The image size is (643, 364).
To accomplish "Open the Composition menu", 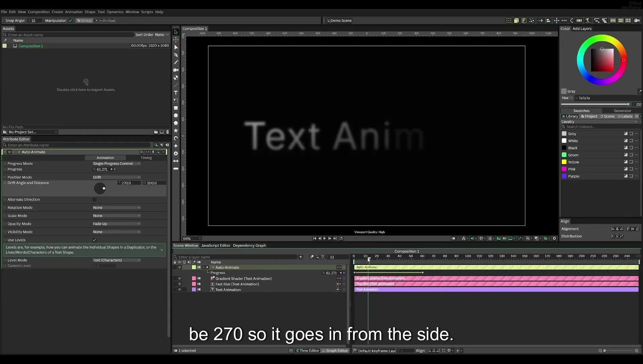I will pyautogui.click(x=39, y=12).
